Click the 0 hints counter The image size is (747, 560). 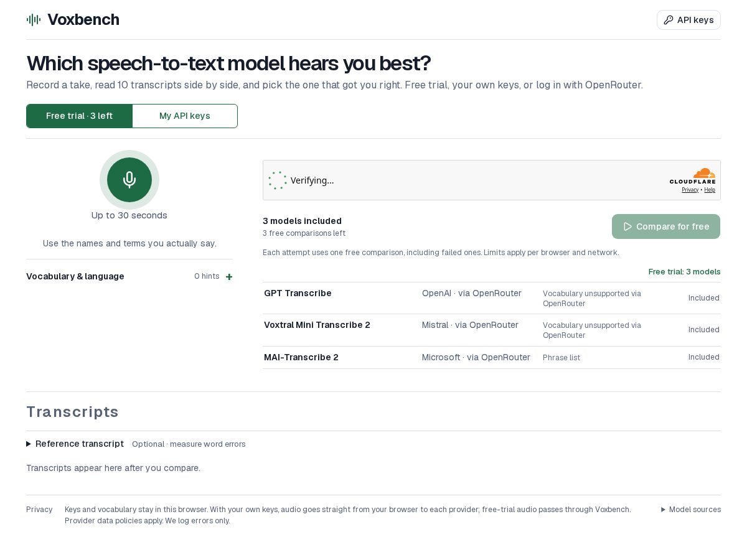pyautogui.click(x=207, y=276)
